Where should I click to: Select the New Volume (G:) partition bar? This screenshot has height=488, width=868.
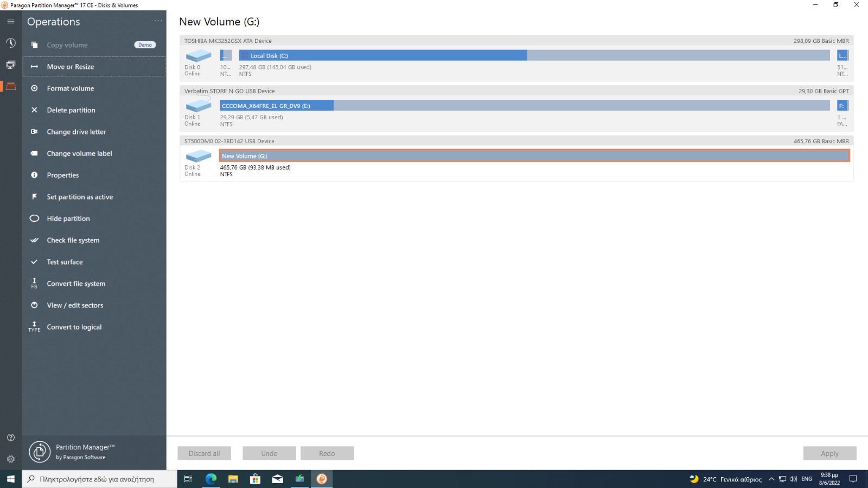pos(534,156)
